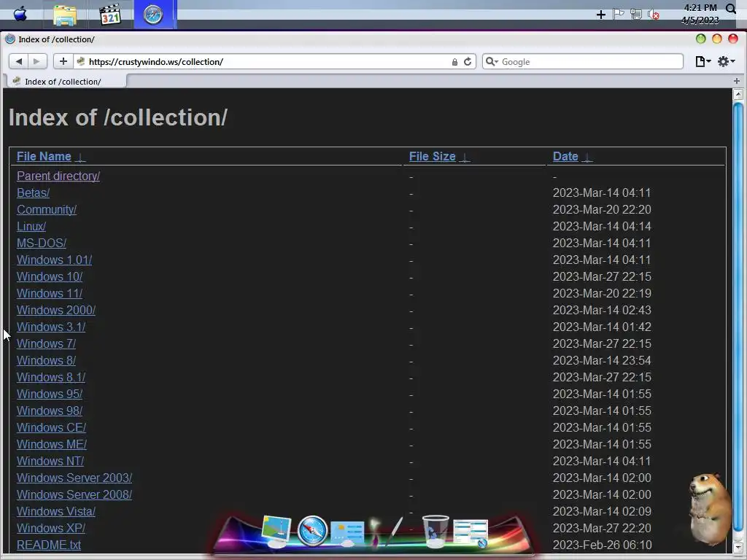Open the Page menu dropdown

coord(703,61)
